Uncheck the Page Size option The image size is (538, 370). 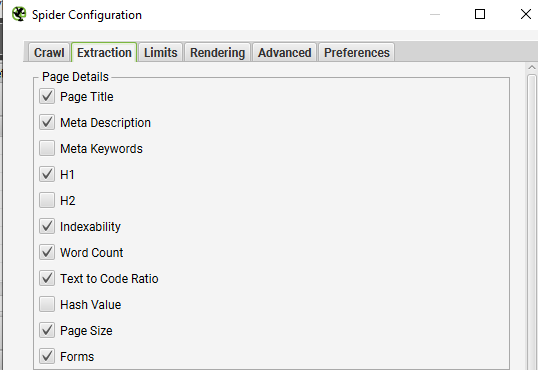pyautogui.click(x=47, y=331)
